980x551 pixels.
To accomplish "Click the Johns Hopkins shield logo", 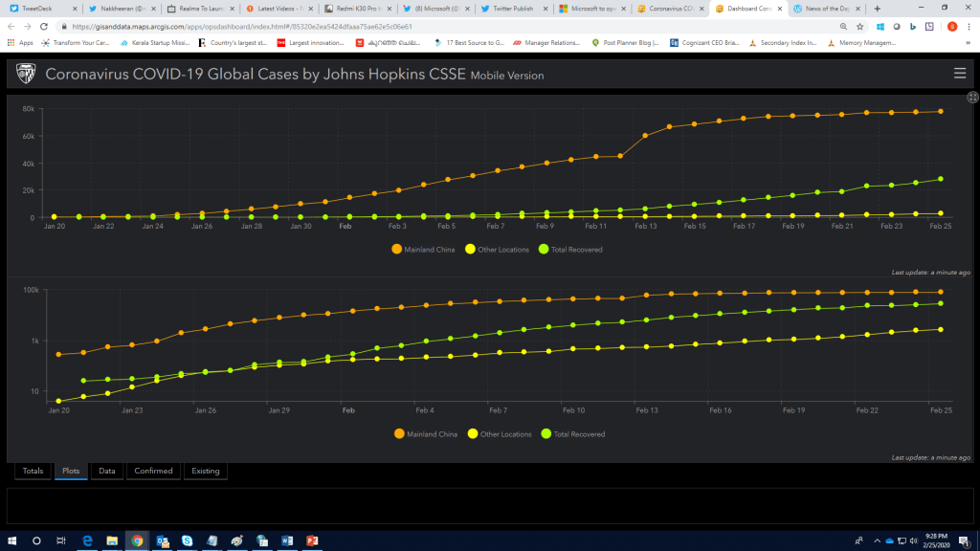I will tap(26, 74).
